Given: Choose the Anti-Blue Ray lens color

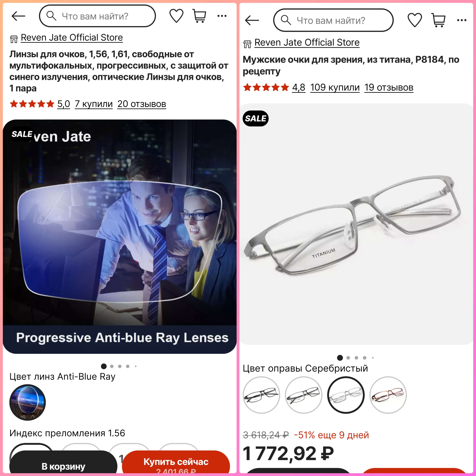Looking at the screenshot, I should (x=28, y=403).
